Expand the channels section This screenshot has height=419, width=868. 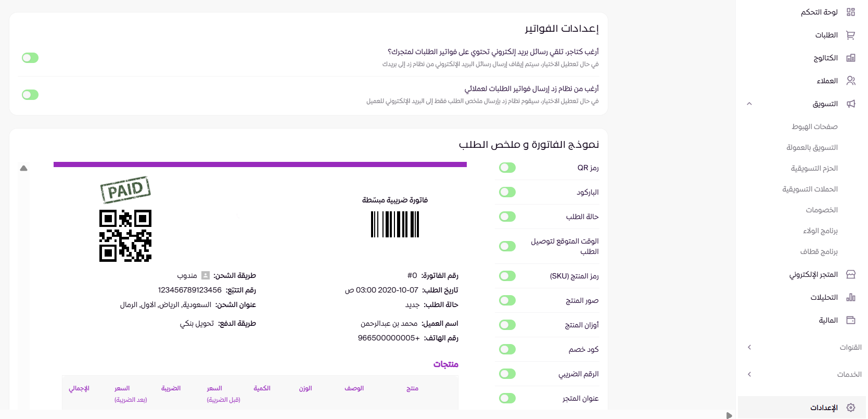pyautogui.click(x=749, y=347)
